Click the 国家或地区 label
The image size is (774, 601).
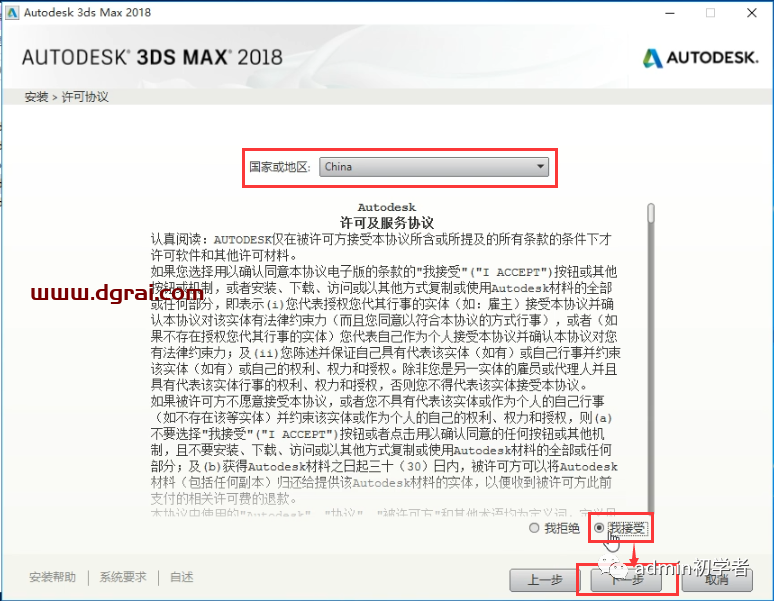(280, 167)
